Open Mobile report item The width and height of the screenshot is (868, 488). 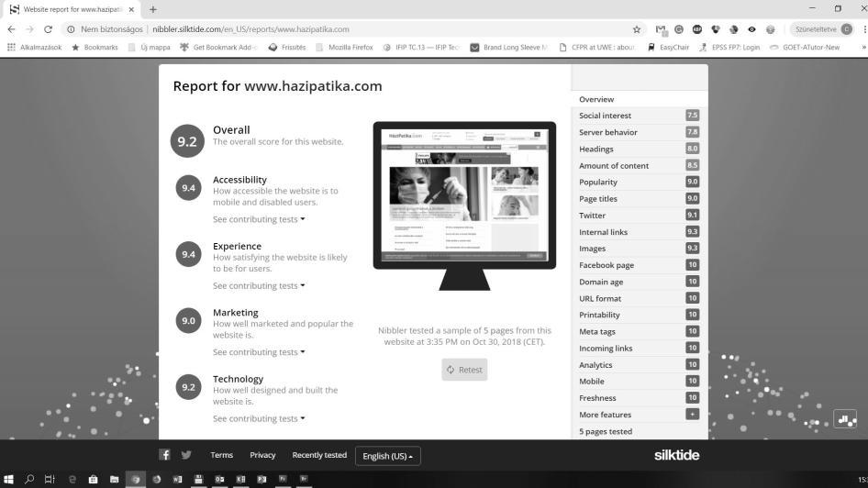[x=640, y=382]
